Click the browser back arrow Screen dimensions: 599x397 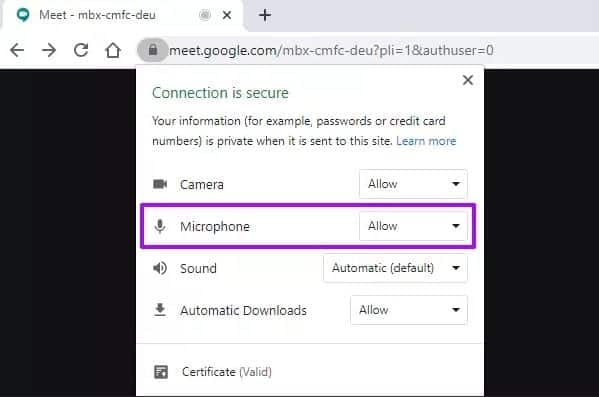[x=17, y=50]
